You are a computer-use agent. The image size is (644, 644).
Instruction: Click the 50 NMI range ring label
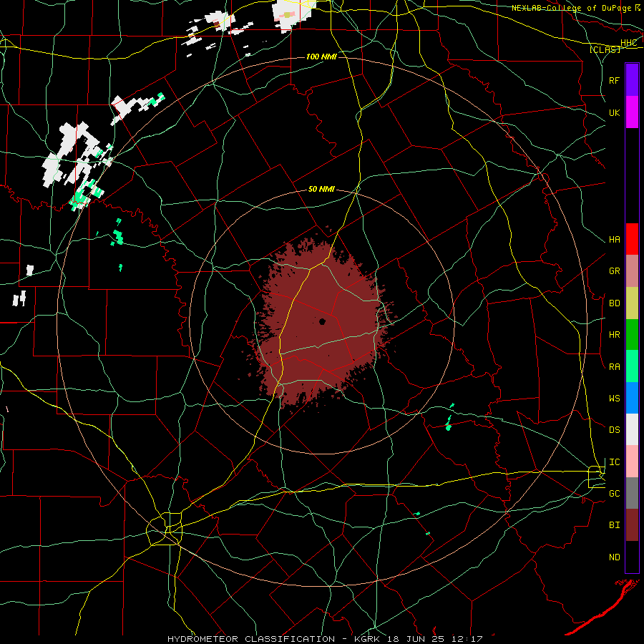pyautogui.click(x=321, y=190)
